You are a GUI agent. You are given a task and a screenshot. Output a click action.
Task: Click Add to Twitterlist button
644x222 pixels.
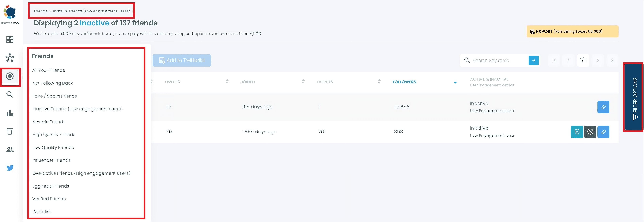click(182, 60)
